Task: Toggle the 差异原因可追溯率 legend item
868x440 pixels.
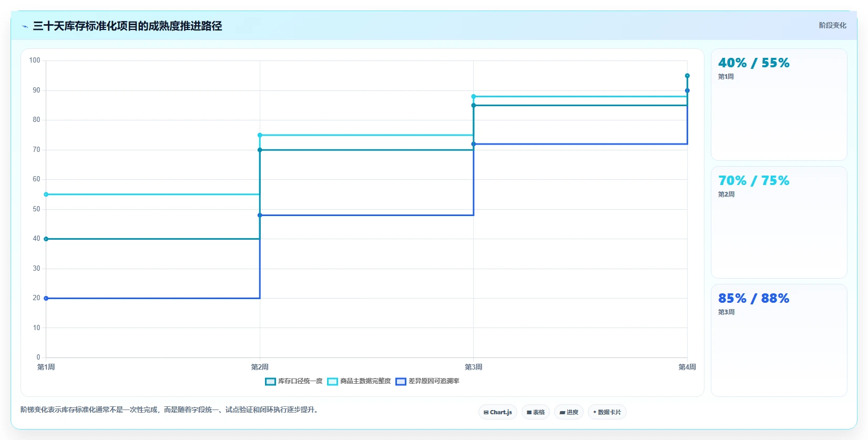Action: tap(427, 381)
